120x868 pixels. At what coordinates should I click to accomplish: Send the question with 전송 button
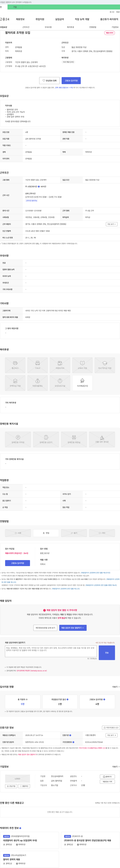click(x=107, y=653)
